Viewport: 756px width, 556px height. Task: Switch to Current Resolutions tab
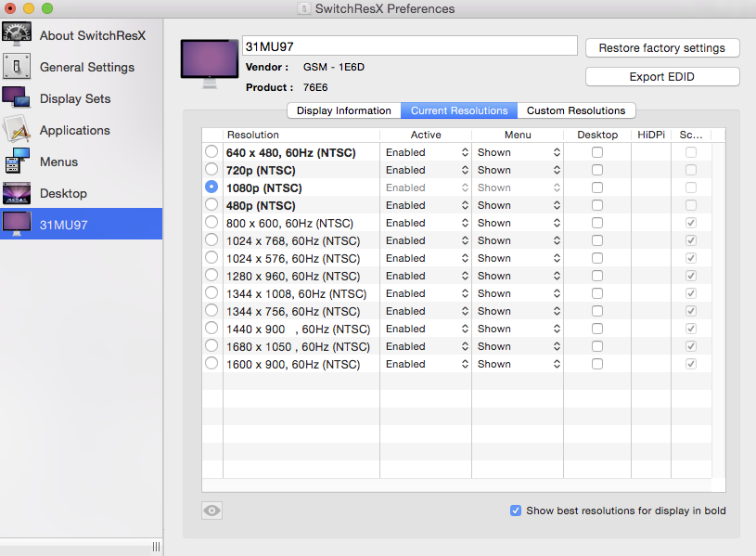coord(459,110)
